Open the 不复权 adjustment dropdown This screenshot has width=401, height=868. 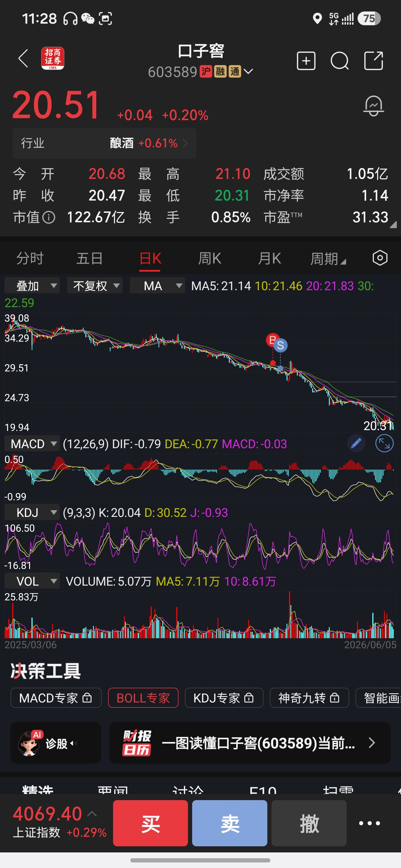click(x=95, y=285)
